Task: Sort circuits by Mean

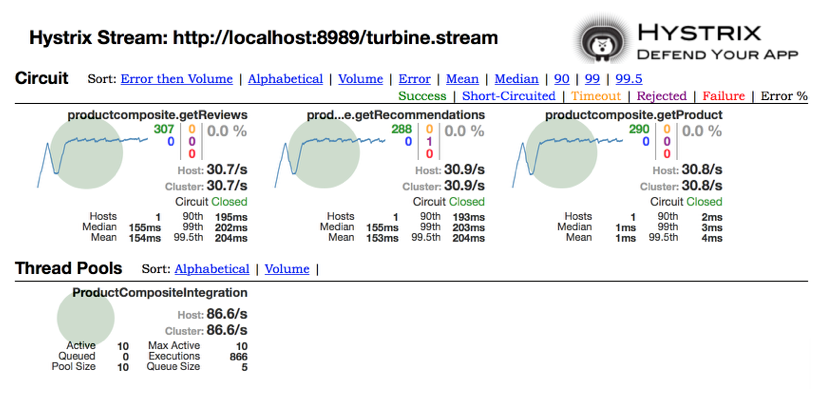Action: coord(462,79)
